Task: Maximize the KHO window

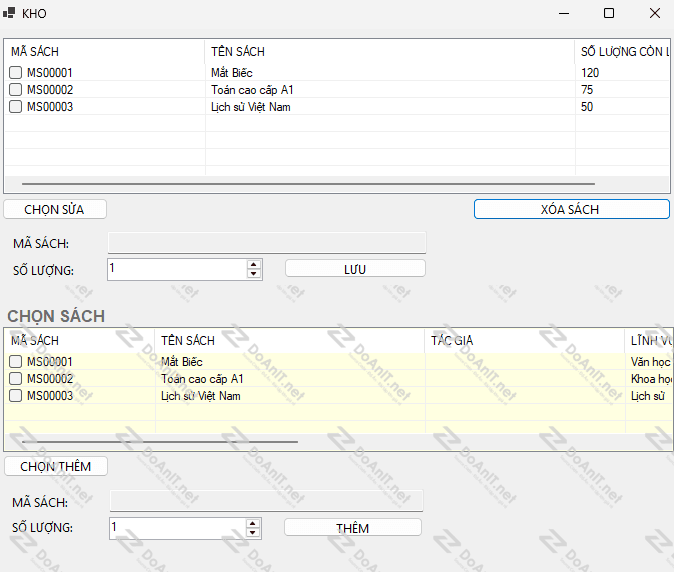Action: (x=609, y=13)
